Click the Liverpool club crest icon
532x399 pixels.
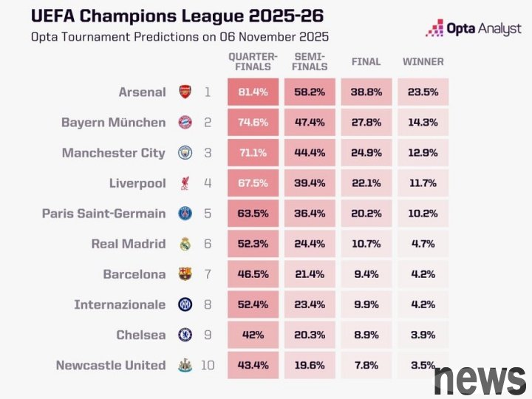[185, 183]
